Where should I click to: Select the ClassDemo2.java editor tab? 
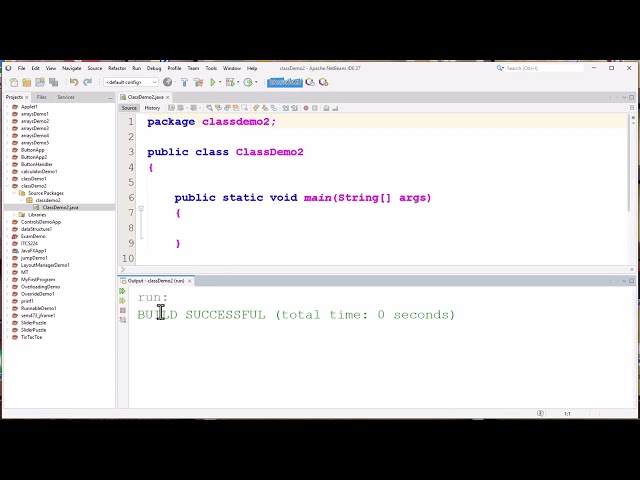[145, 97]
